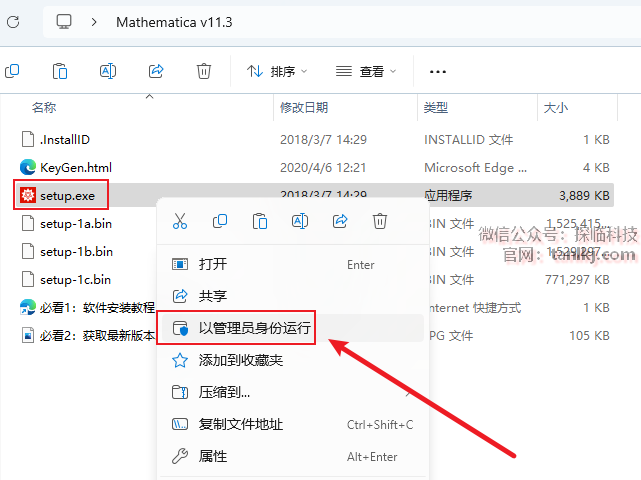This screenshot has width=641, height=480.
Task: Choose 复制文件地址 in the context menu
Action: click(293, 424)
